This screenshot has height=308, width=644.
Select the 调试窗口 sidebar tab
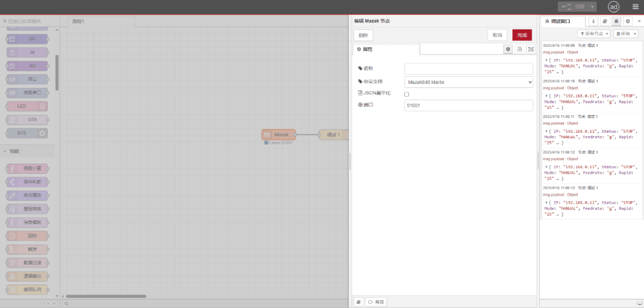pyautogui.click(x=563, y=21)
